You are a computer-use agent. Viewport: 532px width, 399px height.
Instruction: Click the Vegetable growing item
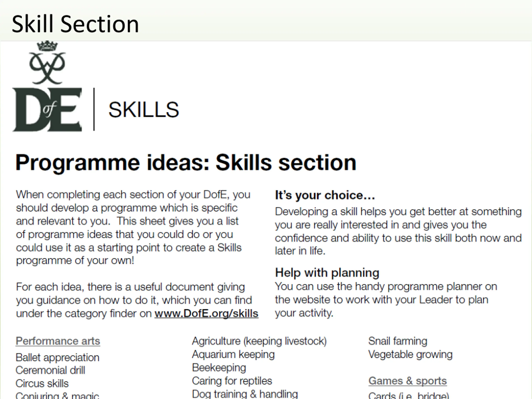click(x=410, y=355)
